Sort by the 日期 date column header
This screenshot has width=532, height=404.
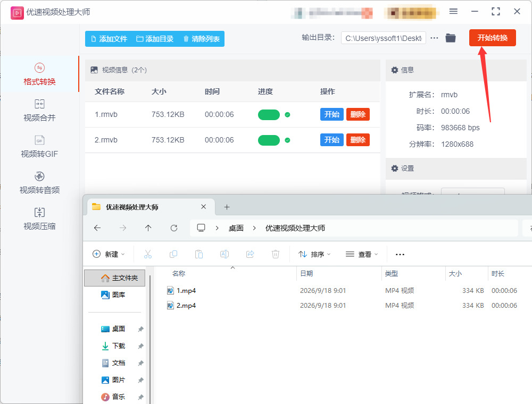click(x=307, y=274)
